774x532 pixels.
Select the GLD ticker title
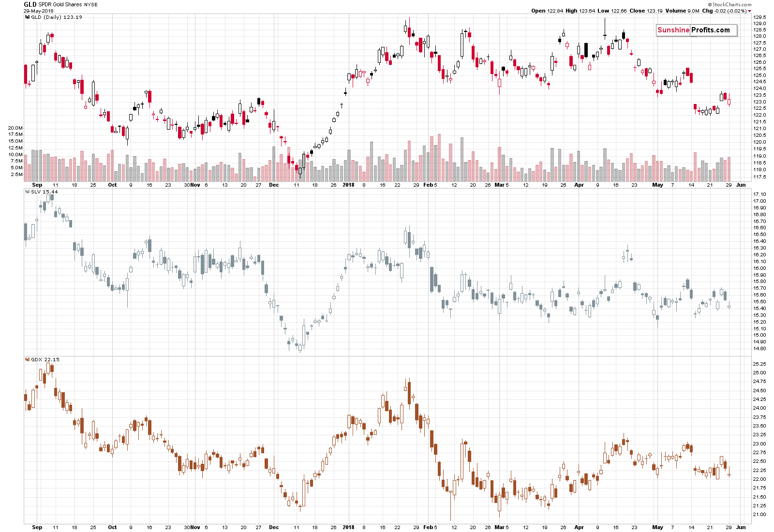coord(30,4)
